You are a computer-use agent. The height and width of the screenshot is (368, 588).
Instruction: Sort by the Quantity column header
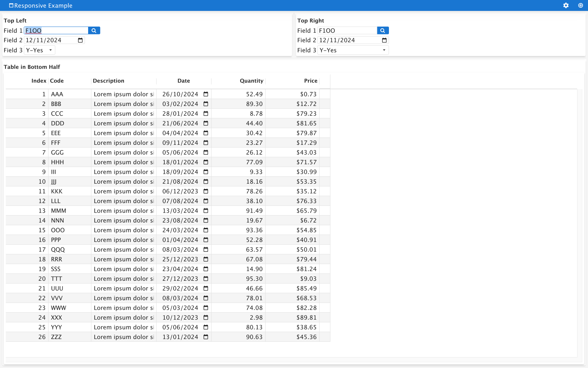(x=251, y=81)
